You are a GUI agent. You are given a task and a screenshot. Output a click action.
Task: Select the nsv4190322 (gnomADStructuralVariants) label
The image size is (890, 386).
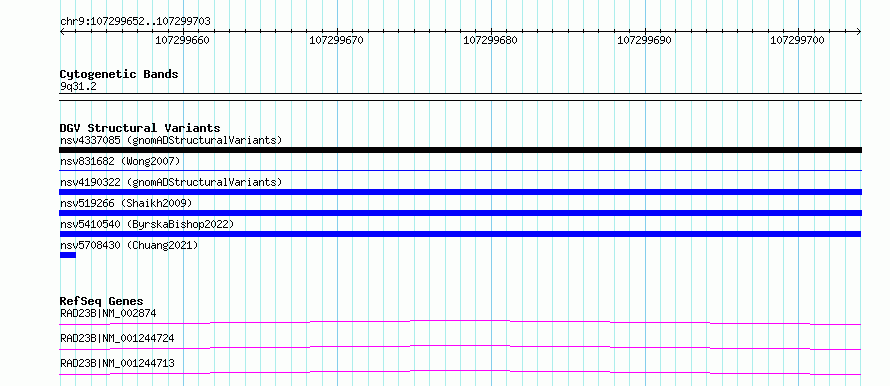click(x=171, y=182)
